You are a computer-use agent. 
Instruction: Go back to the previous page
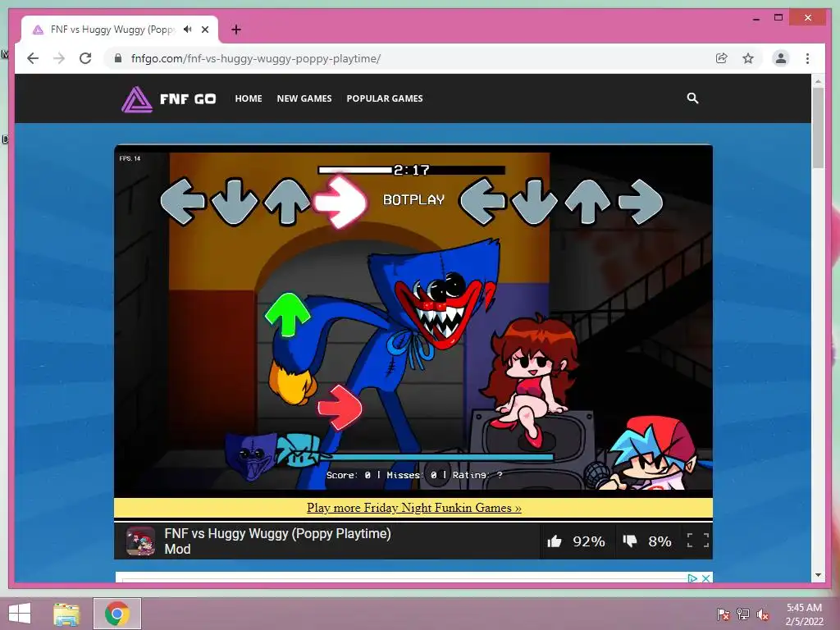pos(33,58)
